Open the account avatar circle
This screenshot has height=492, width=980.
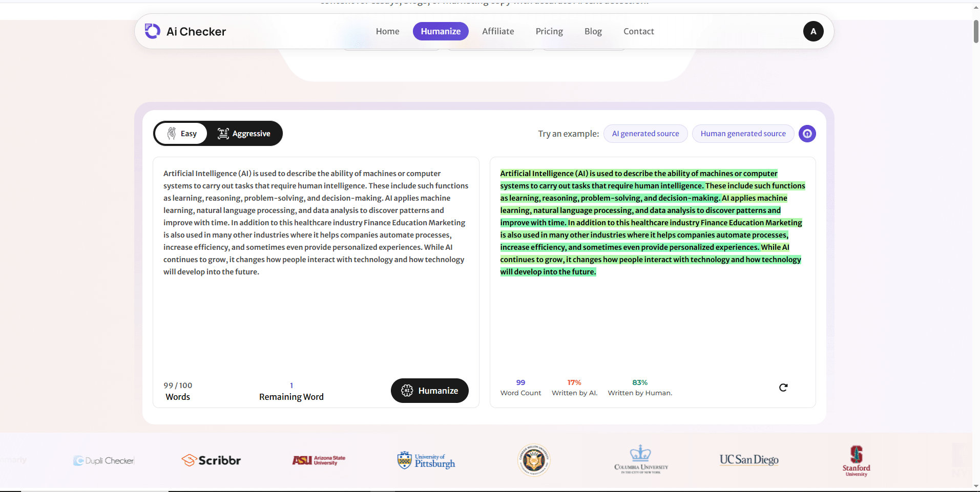814,31
